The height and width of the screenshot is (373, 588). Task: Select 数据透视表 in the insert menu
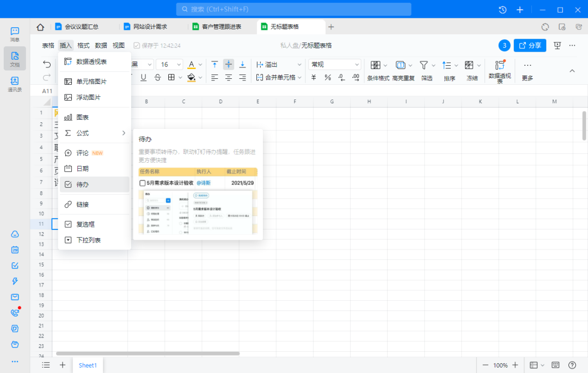[91, 61]
